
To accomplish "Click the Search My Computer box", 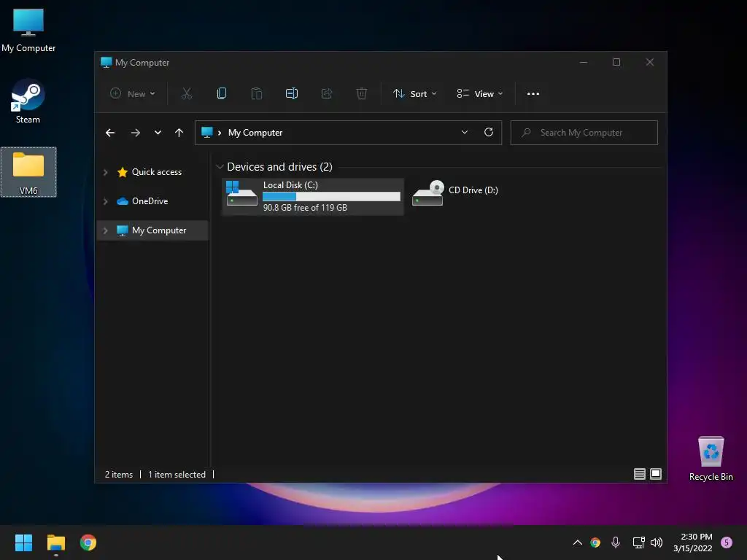I will pyautogui.click(x=584, y=133).
